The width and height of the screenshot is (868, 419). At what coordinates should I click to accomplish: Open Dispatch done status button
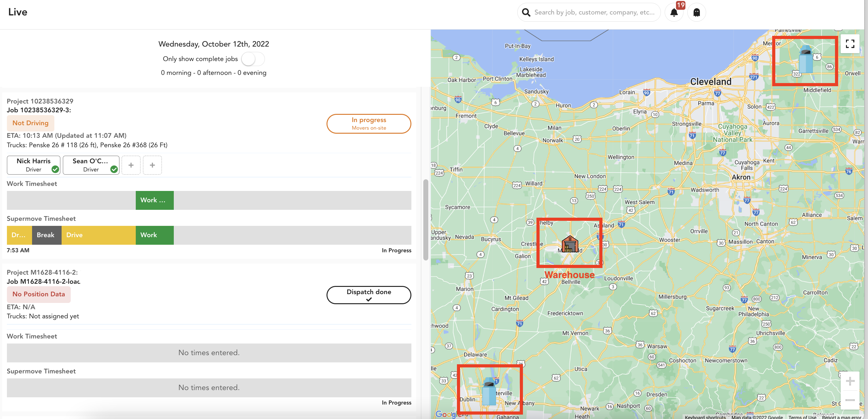(369, 295)
